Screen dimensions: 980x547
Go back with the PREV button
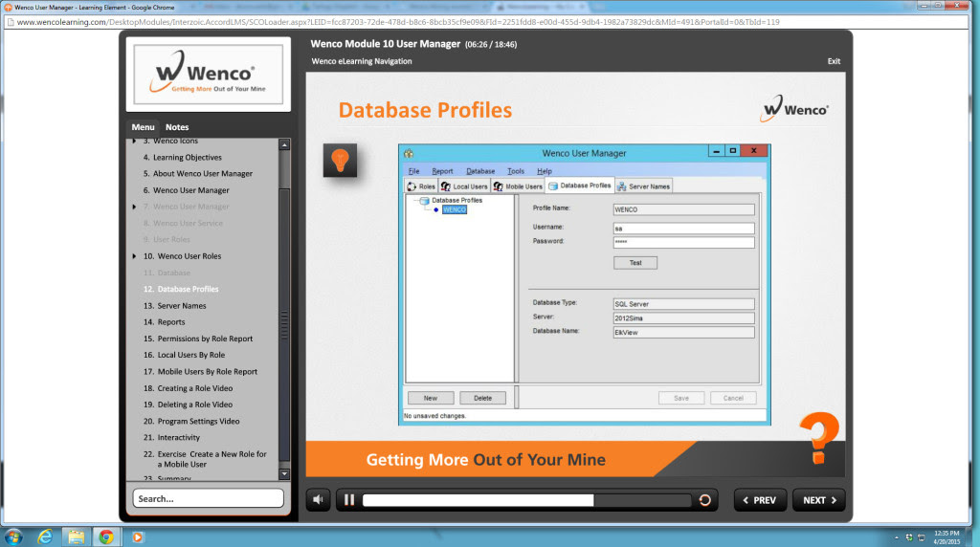[x=760, y=500]
